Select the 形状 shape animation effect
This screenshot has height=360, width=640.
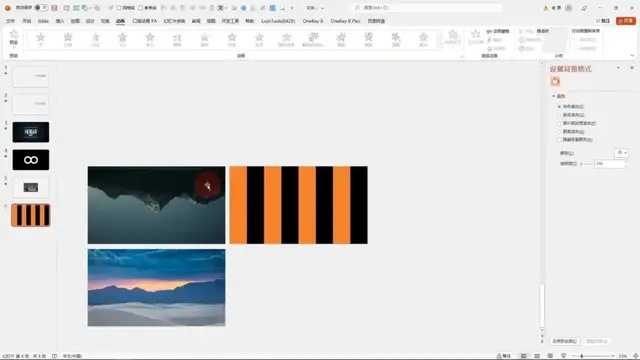[232, 40]
